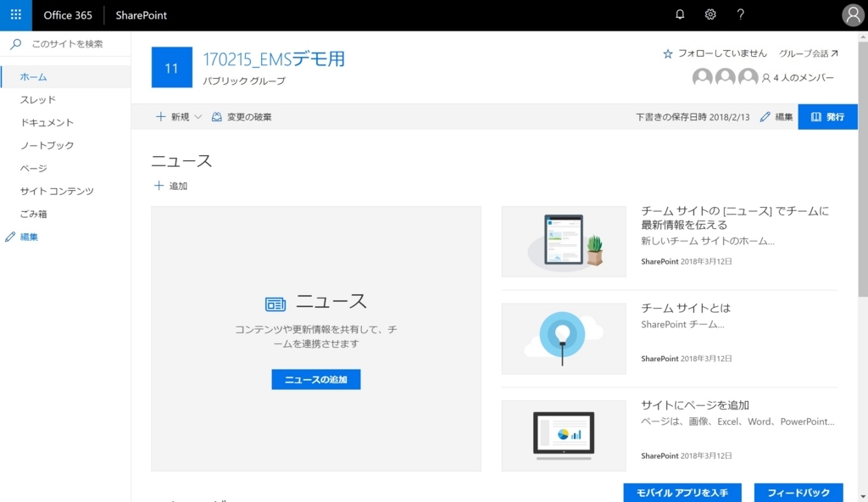Open the チームサイトとは news thumbnail
868x502 pixels.
coord(563,337)
